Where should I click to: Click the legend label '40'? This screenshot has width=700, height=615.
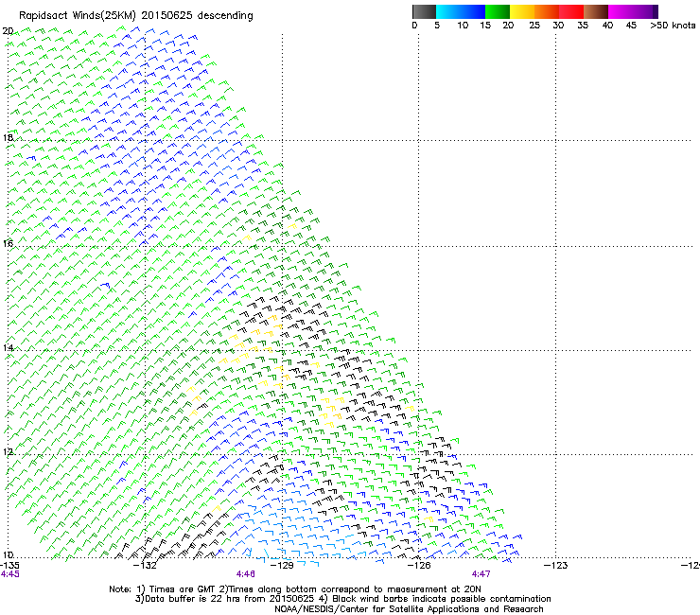pos(607,26)
